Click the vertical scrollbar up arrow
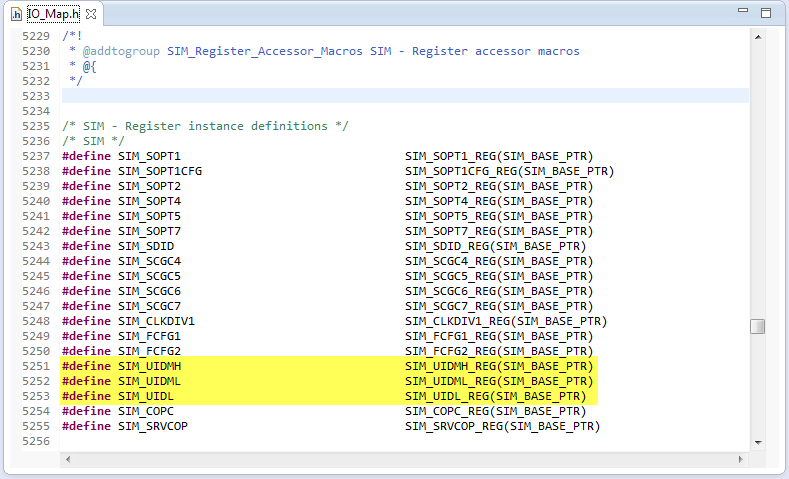The image size is (789, 479). [757, 35]
